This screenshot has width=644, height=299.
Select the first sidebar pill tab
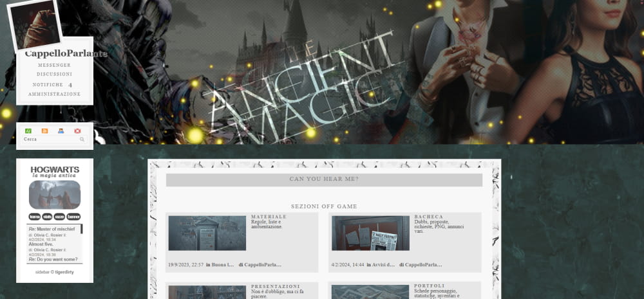pos(35,217)
